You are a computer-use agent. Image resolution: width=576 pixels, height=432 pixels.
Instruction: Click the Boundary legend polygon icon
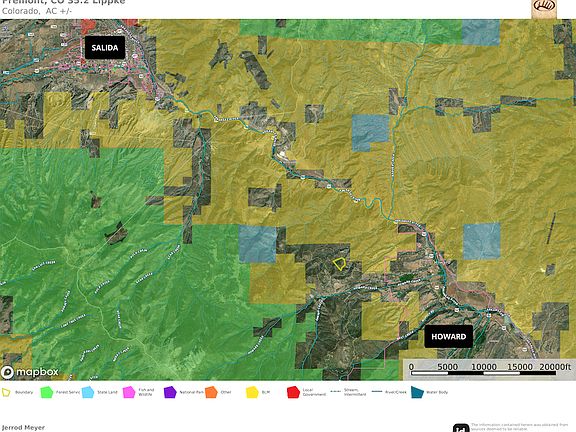click(6, 392)
